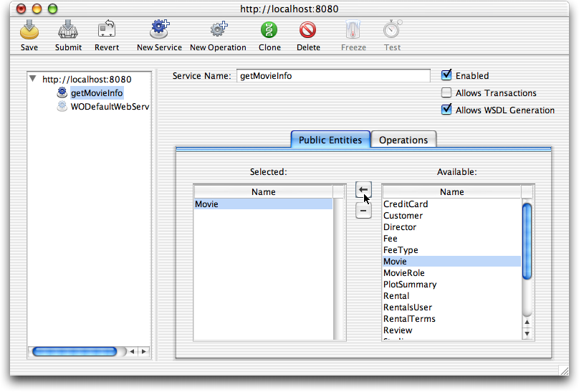Select Director in Available list
This screenshot has width=579, height=392.
click(451, 226)
